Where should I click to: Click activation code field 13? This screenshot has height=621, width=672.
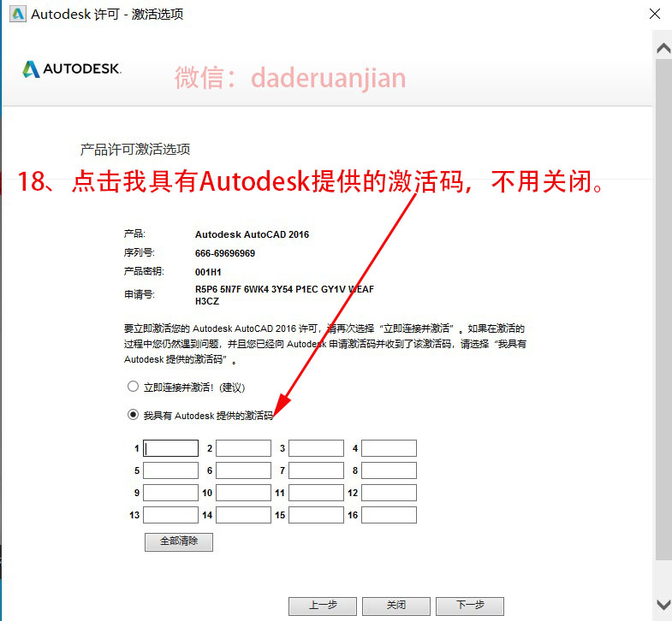(171, 515)
